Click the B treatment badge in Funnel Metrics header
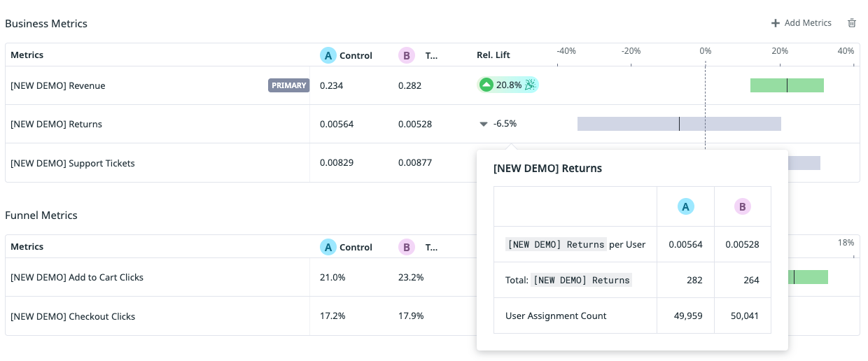The image size is (868, 361). coord(406,247)
